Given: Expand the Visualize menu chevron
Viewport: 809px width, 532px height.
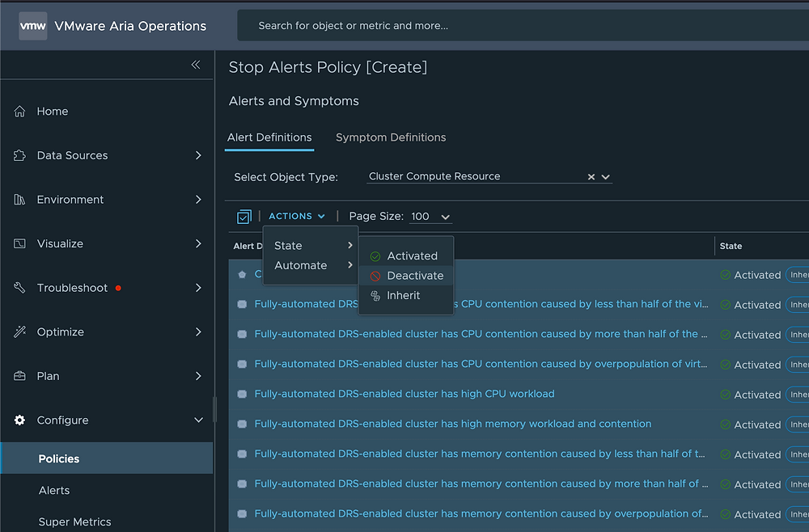Looking at the screenshot, I should (198, 243).
